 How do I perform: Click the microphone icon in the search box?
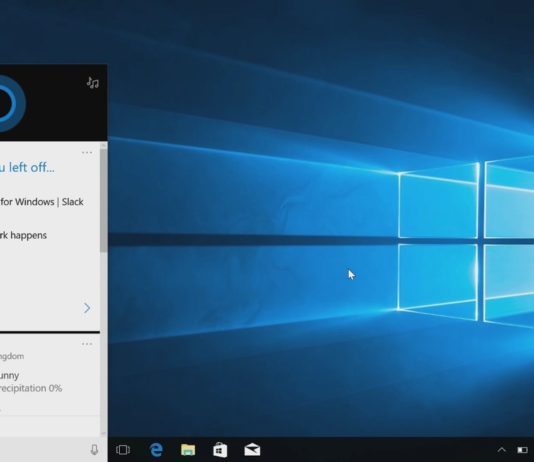[94, 450]
